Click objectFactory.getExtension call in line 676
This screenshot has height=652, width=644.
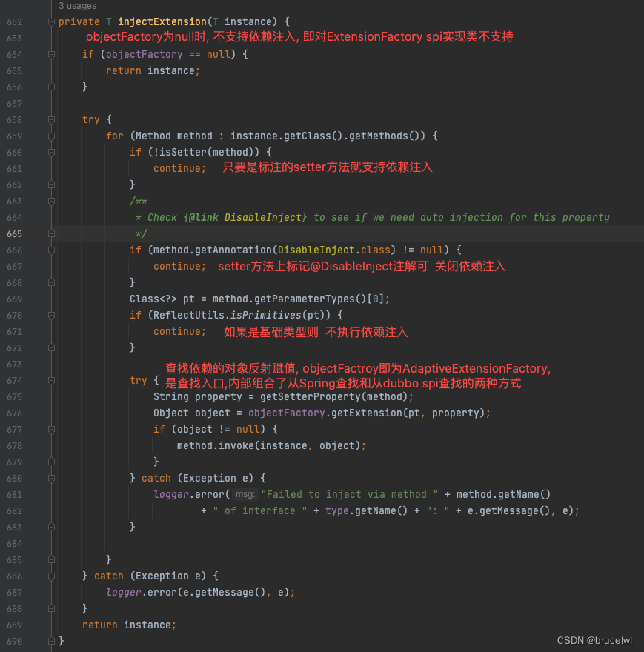pyautogui.click(x=325, y=413)
